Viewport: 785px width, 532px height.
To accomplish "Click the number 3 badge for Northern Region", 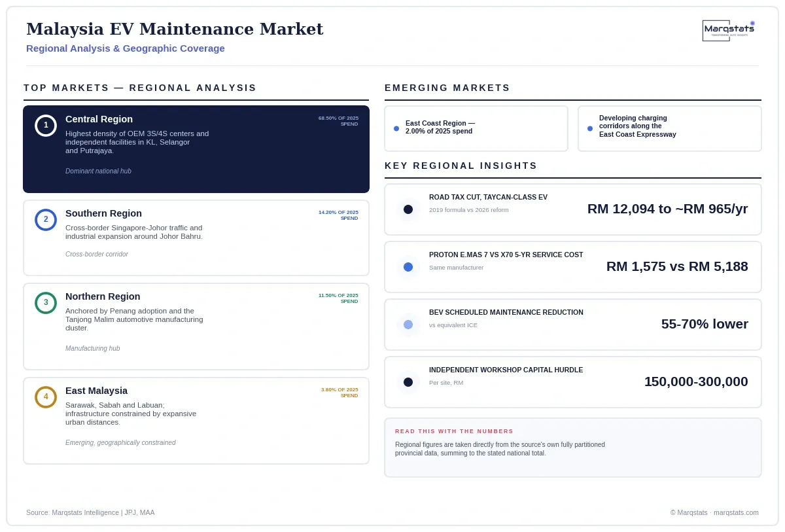I will [46, 303].
